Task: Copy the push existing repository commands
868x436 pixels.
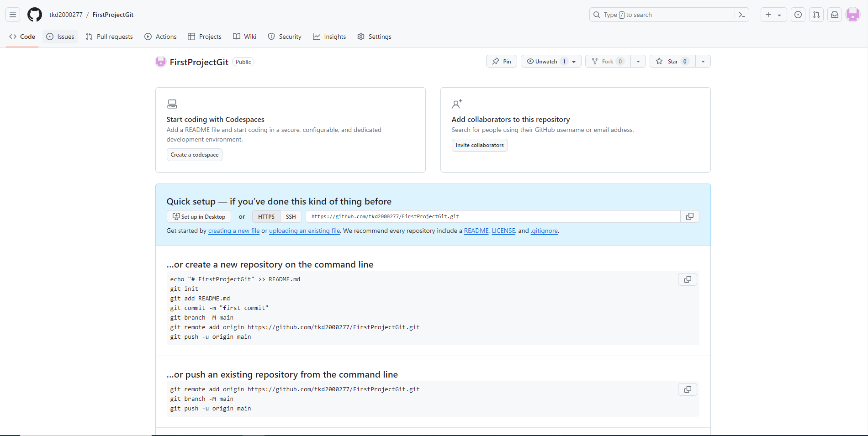Action: (x=687, y=389)
